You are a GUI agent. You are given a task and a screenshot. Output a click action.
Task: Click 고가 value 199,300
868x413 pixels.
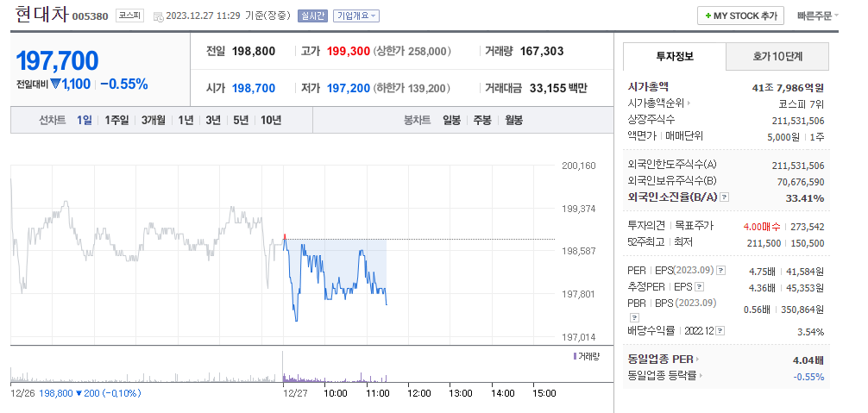(349, 52)
